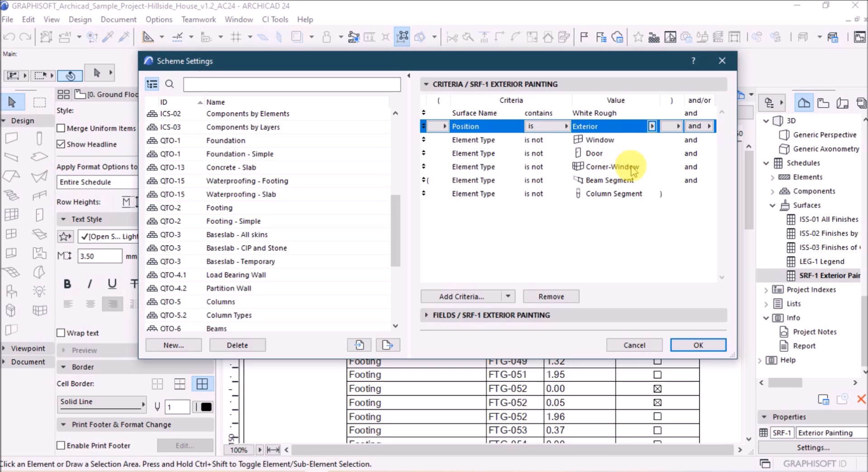The height and width of the screenshot is (472, 868).
Task: Click the Bold text formatting icon
Action: pos(67,284)
